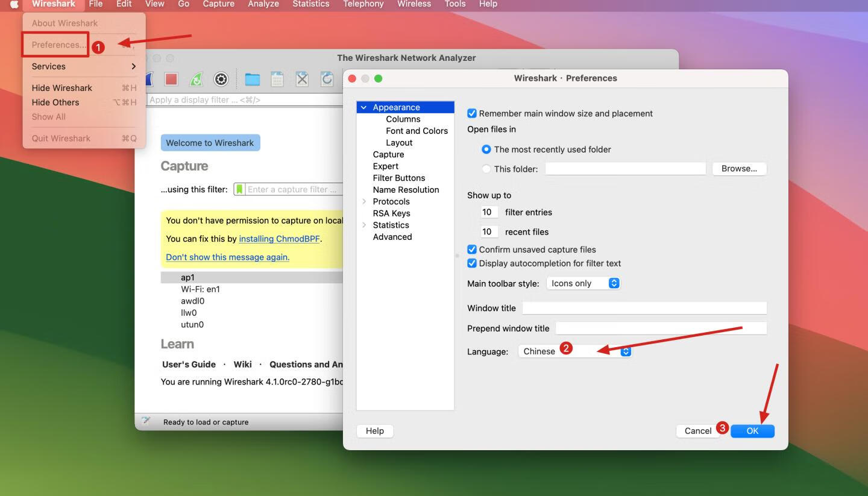Screen dimensions: 868x496
Task: Open Capture options gear icon in toolbar
Action: pos(221,79)
